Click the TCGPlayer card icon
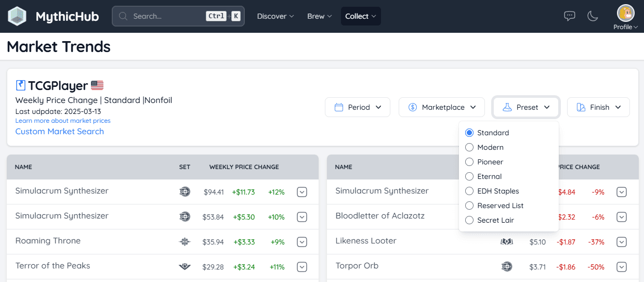 (20, 85)
